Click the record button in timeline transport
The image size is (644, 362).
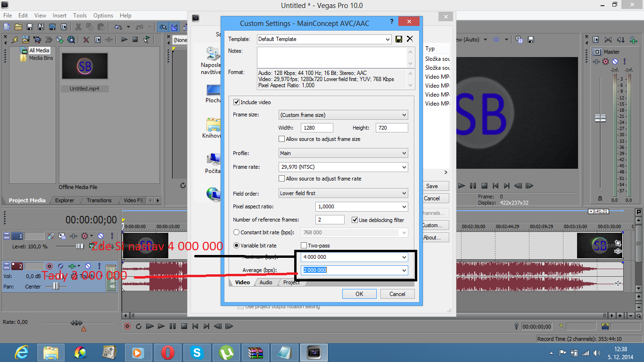[127, 326]
